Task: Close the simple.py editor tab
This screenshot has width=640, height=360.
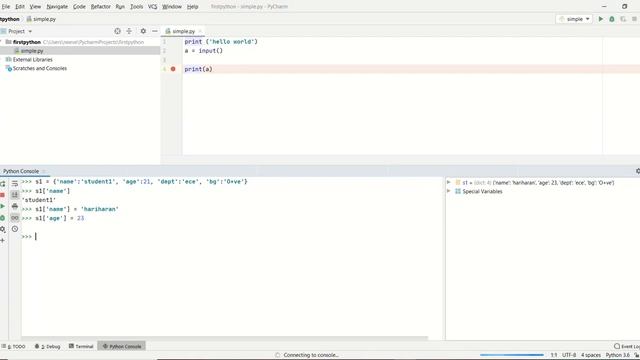Action: tap(200, 31)
